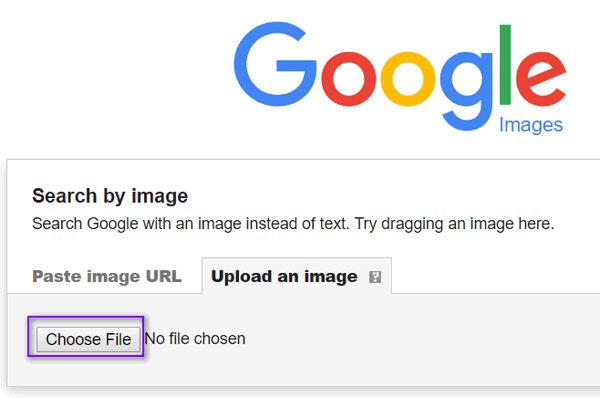This screenshot has height=398, width=600.
Task: Click the blank white area left of the logo
Action: click(x=115, y=77)
